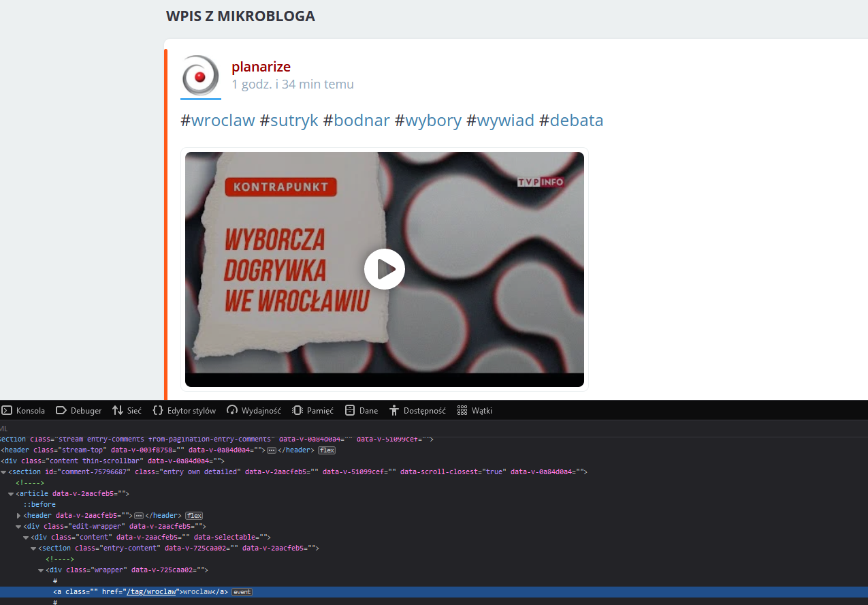Click the planarize avatar image
The width and height of the screenshot is (868, 605).
200,75
